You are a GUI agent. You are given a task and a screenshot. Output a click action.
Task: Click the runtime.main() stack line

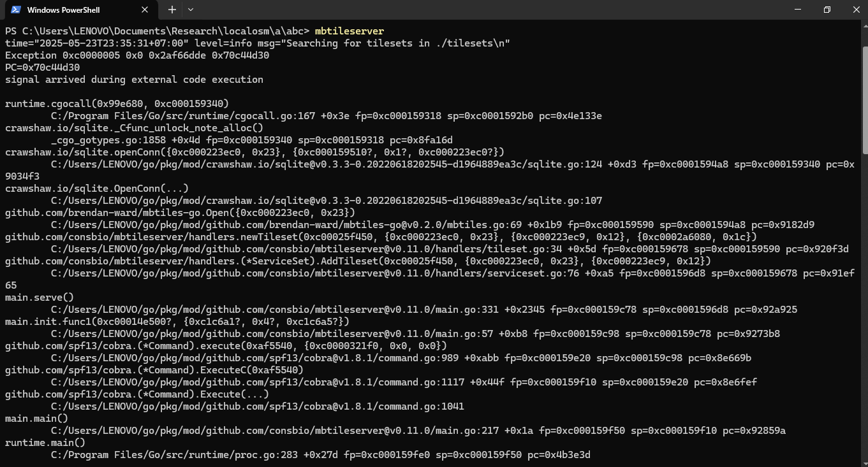point(45,442)
